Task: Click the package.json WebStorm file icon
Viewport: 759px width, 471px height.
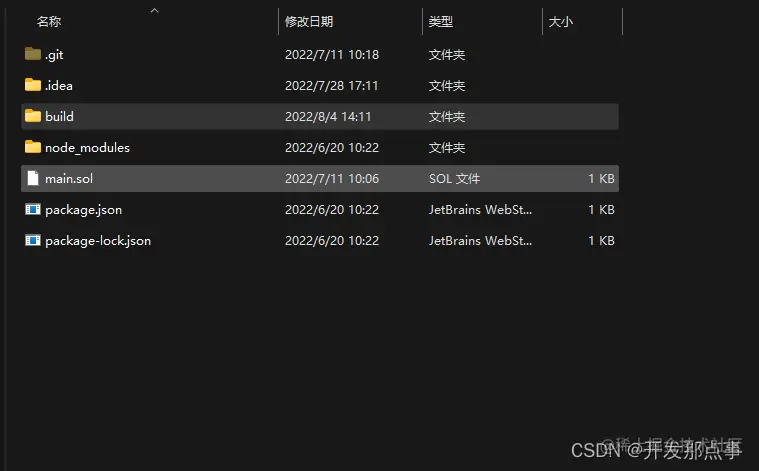Action: (32, 209)
